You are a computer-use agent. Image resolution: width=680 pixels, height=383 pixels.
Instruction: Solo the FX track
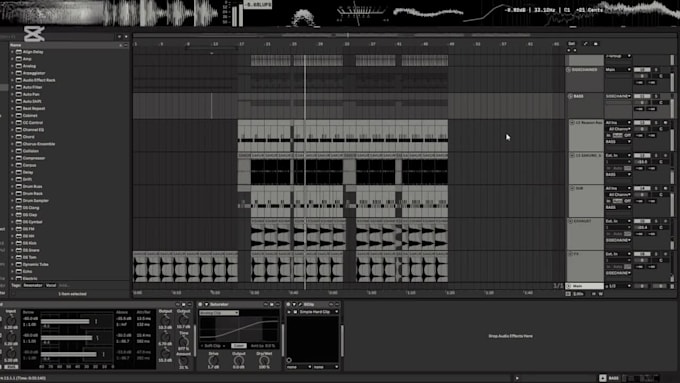(x=656, y=254)
